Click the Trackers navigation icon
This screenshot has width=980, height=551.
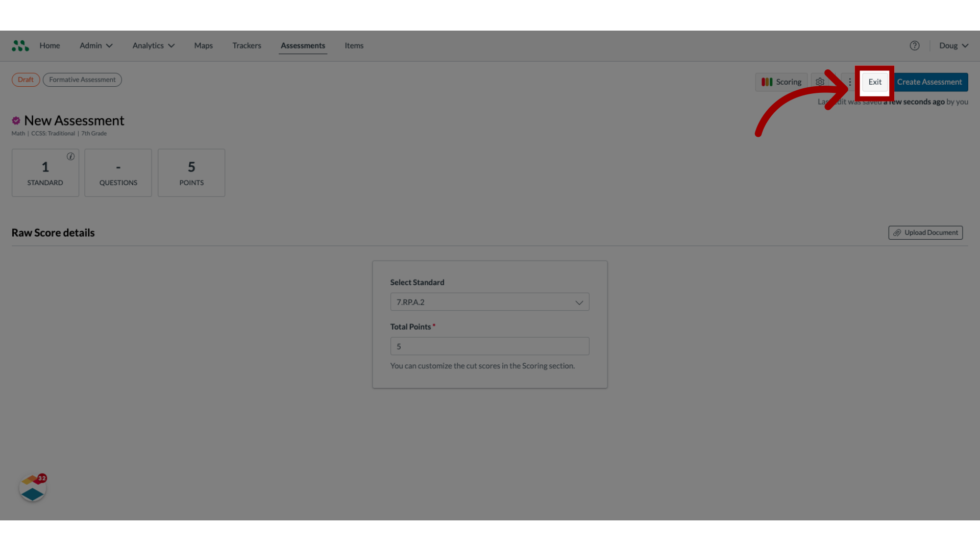(x=247, y=46)
